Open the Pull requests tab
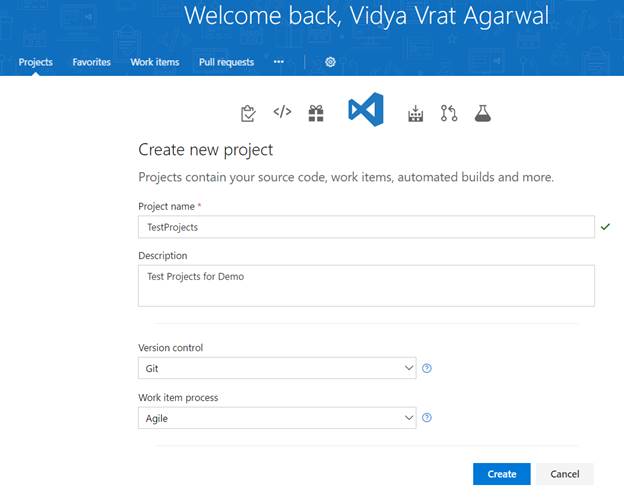 226,62
